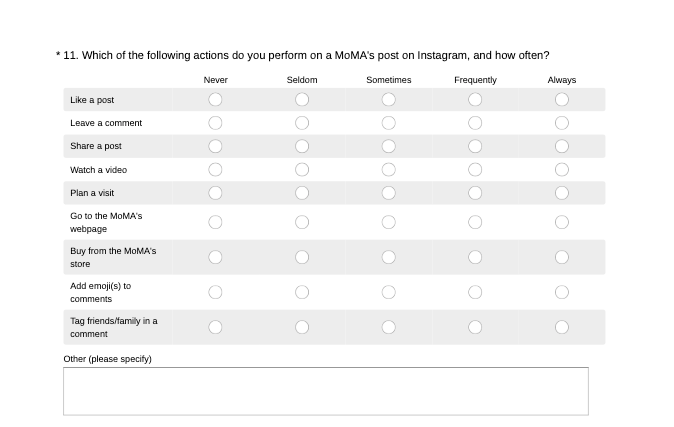Viewport: 674px width, 427px height.
Task: Pick Frequently for Watch a video
Action: tap(475, 169)
